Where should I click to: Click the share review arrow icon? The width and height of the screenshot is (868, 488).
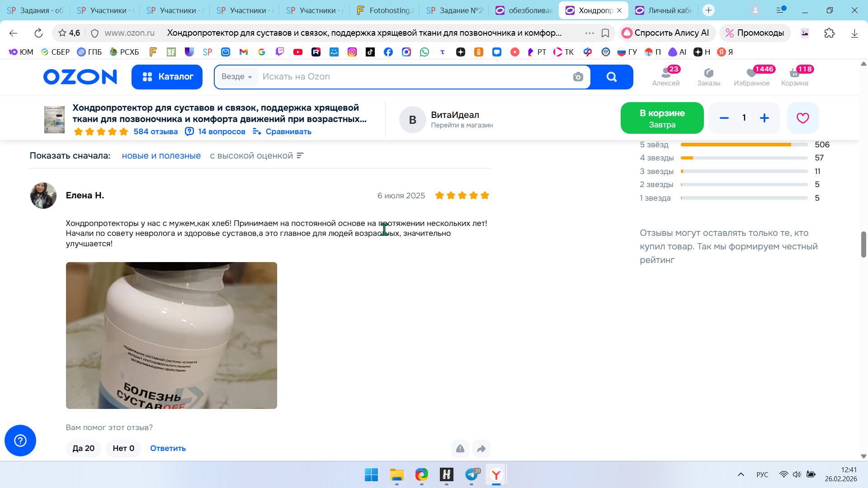(481, 449)
